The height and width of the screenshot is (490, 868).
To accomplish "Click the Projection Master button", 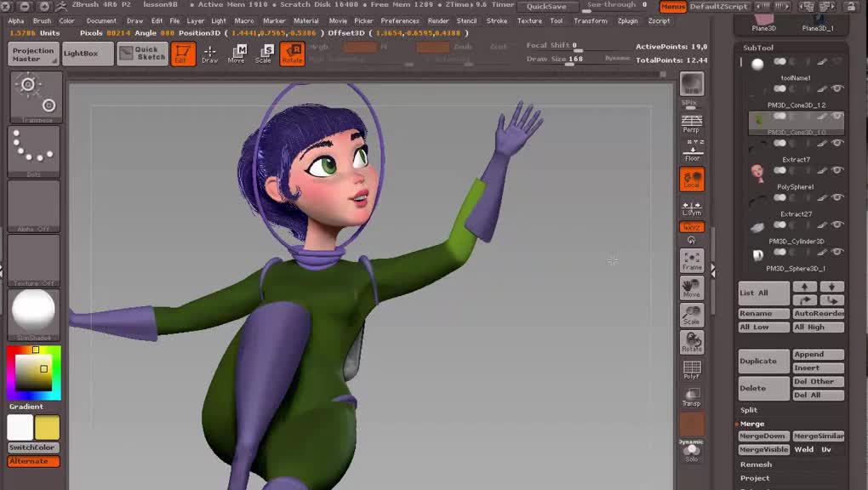I will coord(33,54).
